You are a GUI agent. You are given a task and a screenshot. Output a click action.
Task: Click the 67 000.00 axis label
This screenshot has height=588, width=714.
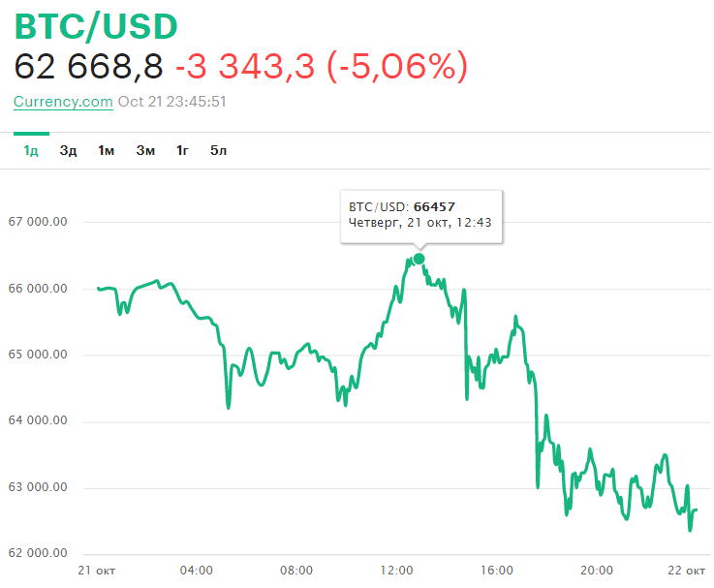click(38, 222)
